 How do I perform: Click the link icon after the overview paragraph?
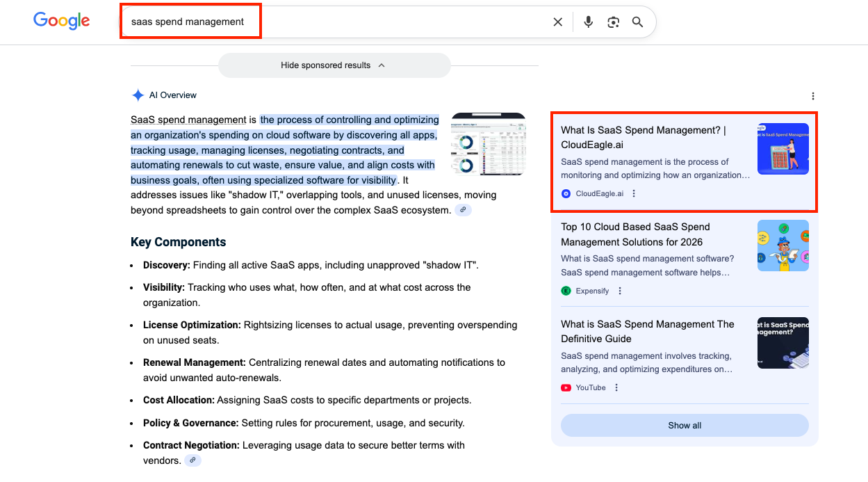click(x=463, y=209)
